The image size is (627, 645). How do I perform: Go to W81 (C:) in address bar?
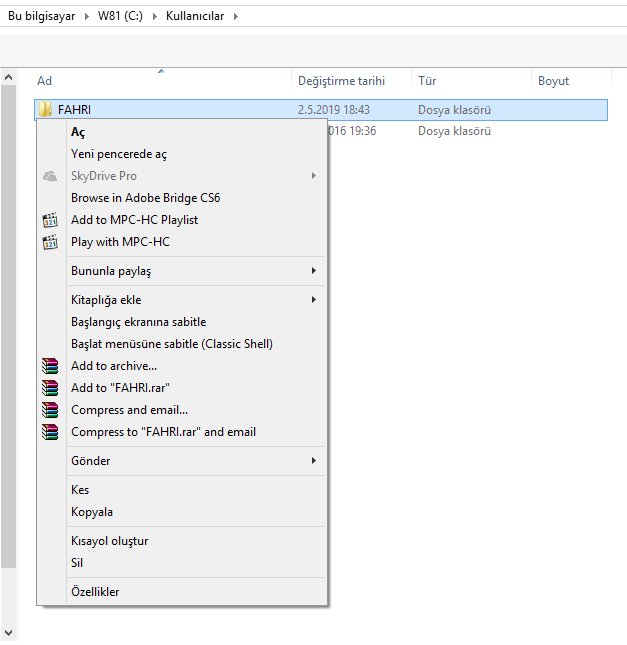click(120, 16)
